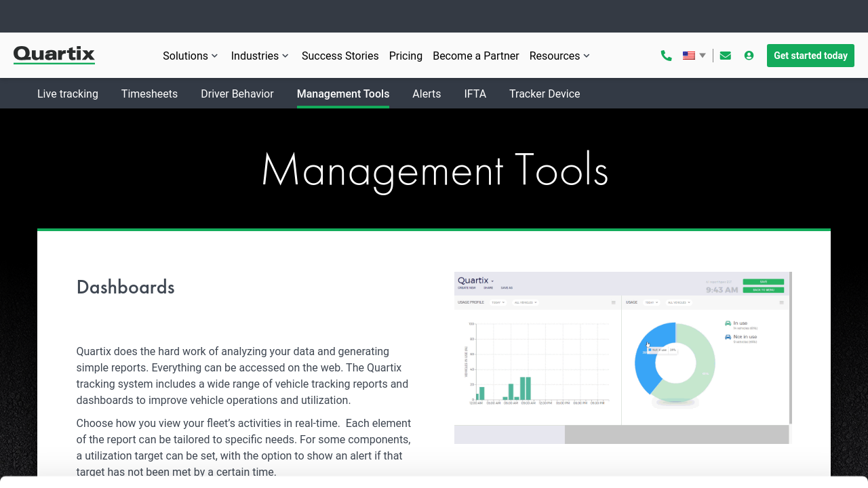Expand the Industries dropdown menu

(260, 56)
